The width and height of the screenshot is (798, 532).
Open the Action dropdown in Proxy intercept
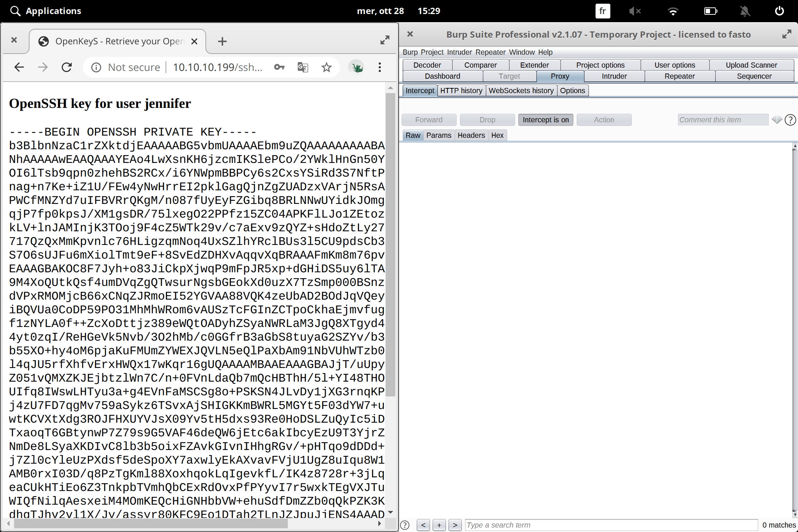click(x=604, y=119)
